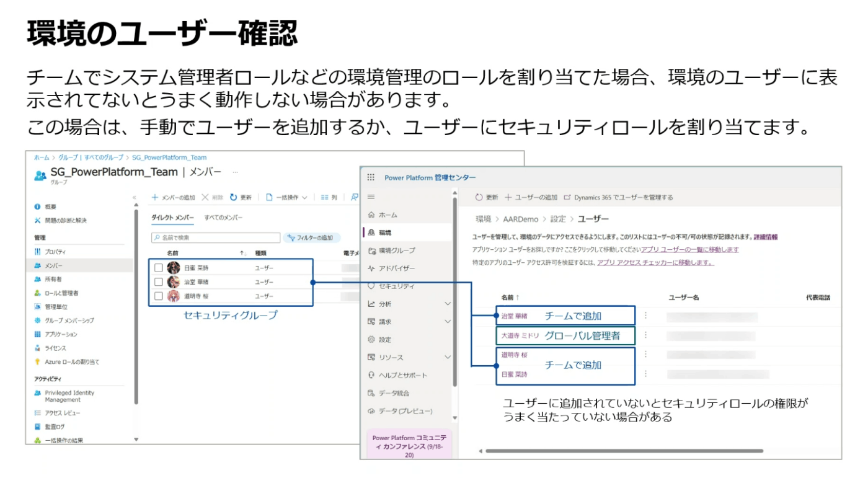Open プロパティ in the group sidebar
868x478 pixels.
(x=50, y=252)
